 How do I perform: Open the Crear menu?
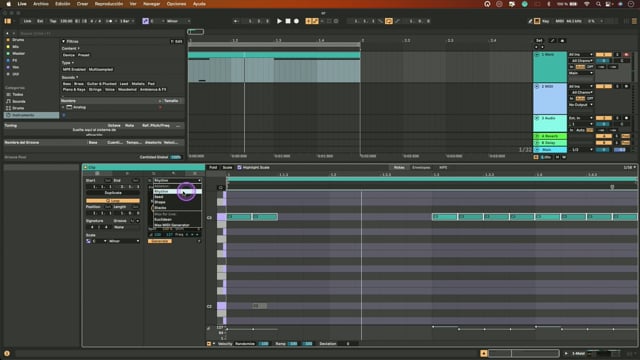(82, 4)
